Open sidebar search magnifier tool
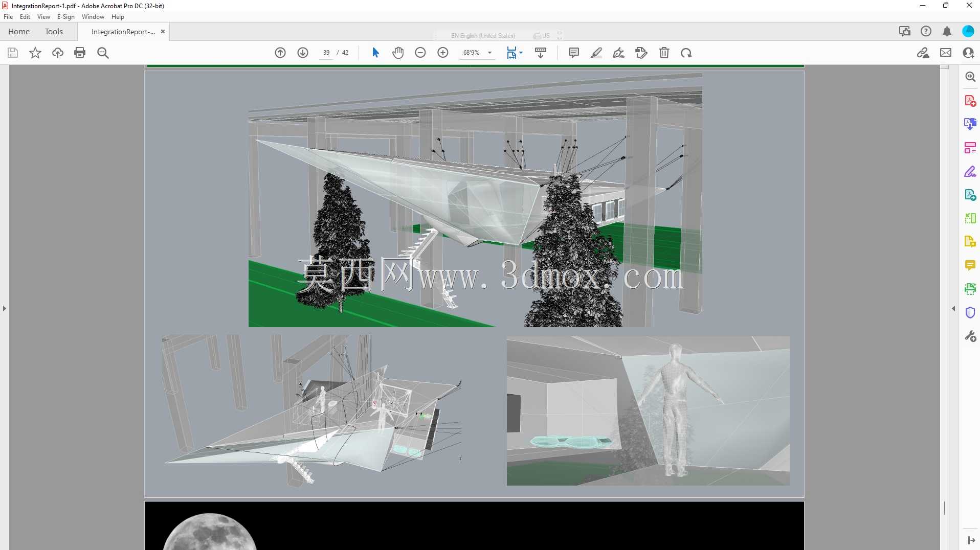Viewport: 980px width, 550px height. [x=970, y=77]
